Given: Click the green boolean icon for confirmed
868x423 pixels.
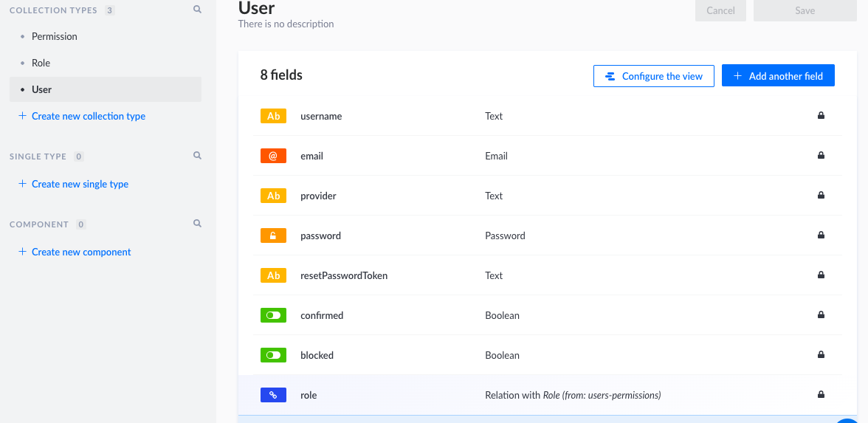Looking at the screenshot, I should tap(273, 315).
